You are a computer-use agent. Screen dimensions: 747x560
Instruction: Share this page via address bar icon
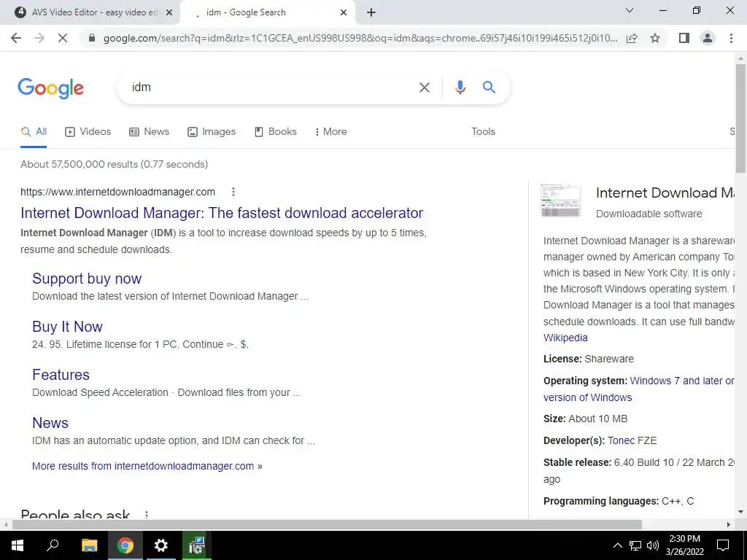(x=632, y=38)
